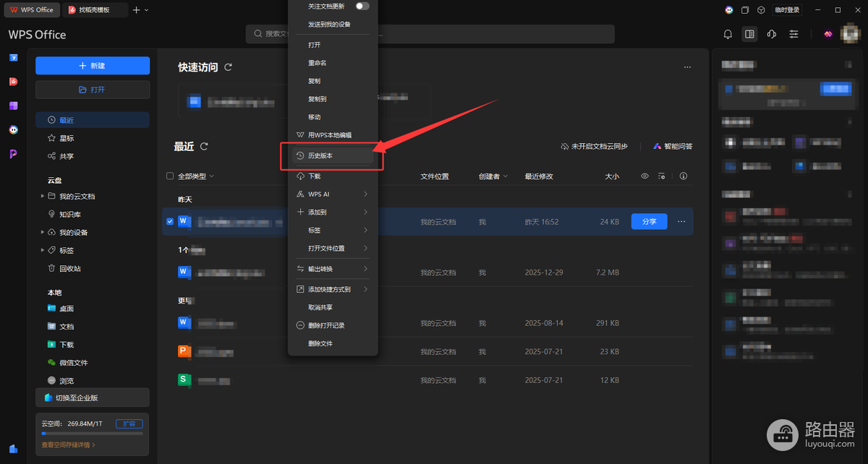Open 查看空间存储详情 link

tap(69, 445)
